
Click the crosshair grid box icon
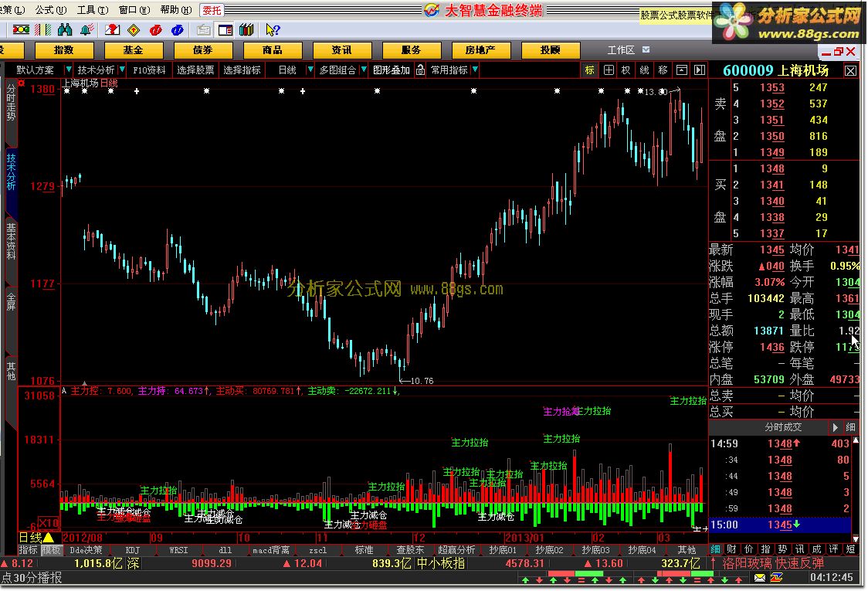[609, 70]
